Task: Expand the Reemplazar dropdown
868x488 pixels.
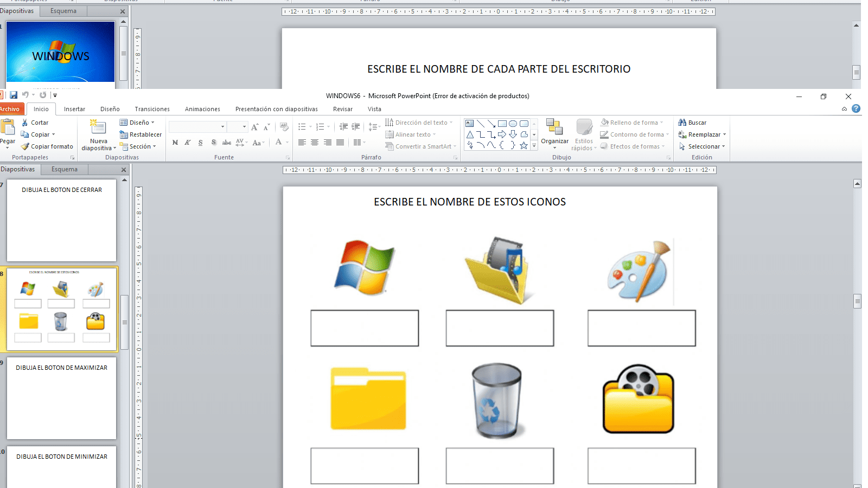Action: click(x=724, y=134)
